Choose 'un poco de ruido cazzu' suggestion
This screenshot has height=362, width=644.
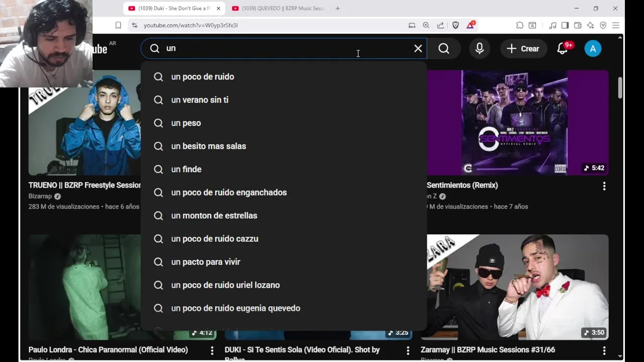pyautogui.click(x=284, y=238)
